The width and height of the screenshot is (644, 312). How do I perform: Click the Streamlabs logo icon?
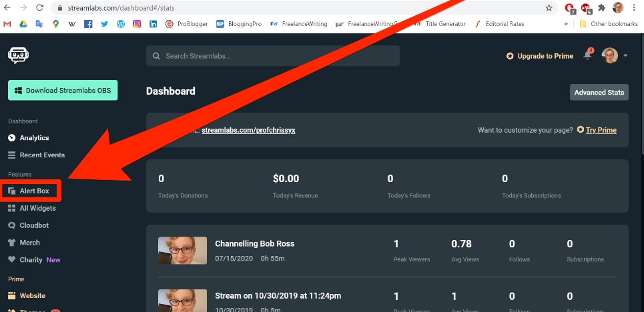click(x=18, y=56)
